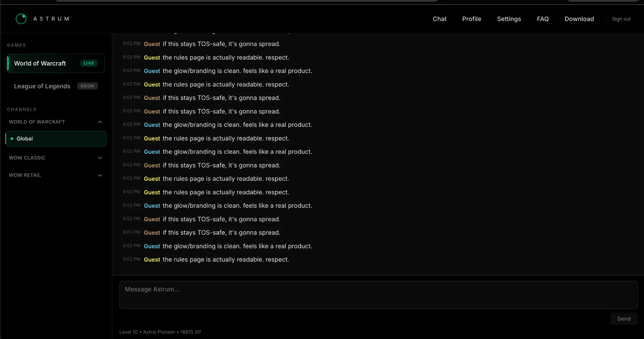644x339 pixels.
Task: Open the Profile page
Action: [471, 19]
